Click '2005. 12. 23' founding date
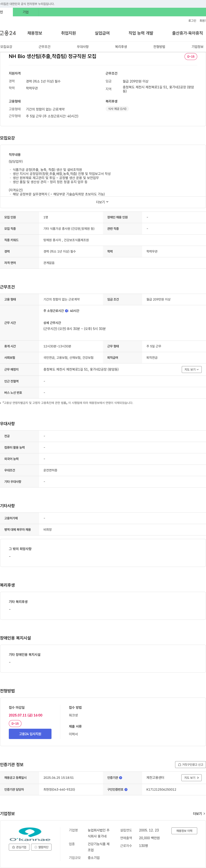The height and width of the screenshot is (868, 206). (149, 830)
